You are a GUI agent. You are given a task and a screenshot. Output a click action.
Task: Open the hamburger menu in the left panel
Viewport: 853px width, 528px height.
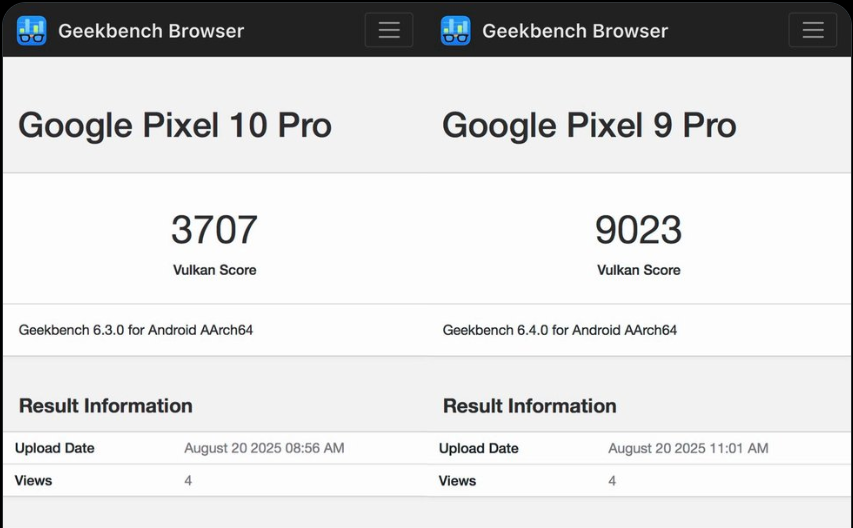point(389,30)
